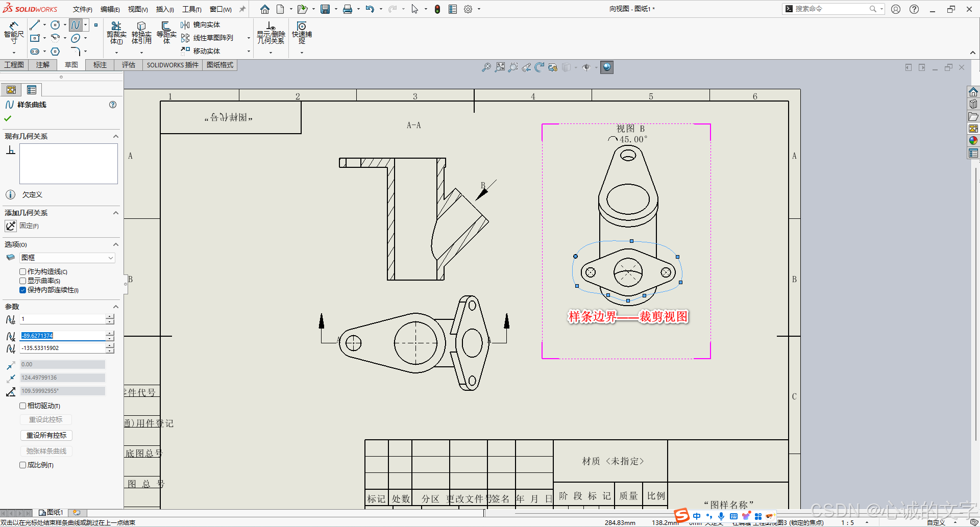The width and height of the screenshot is (980, 527).
Task: Click Mirror Entities (镜向实体)
Action: 201,24
